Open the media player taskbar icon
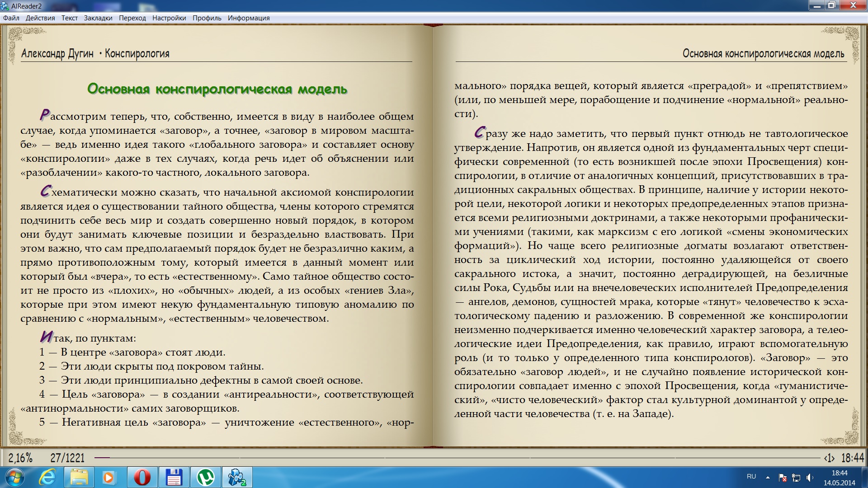The height and width of the screenshot is (488, 868). click(x=108, y=477)
